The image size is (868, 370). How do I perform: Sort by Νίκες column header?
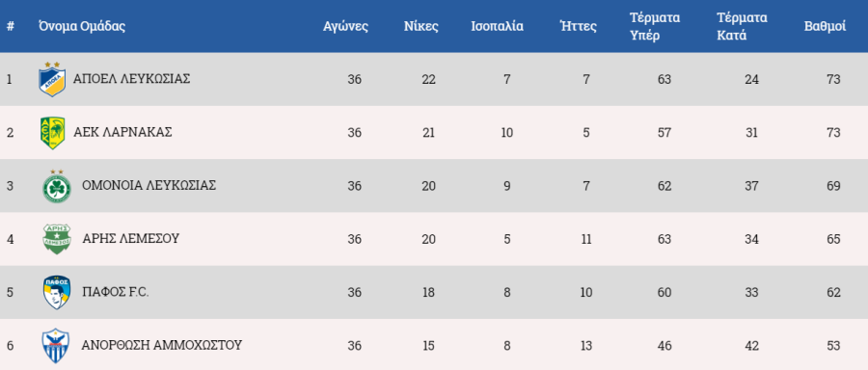point(421,27)
